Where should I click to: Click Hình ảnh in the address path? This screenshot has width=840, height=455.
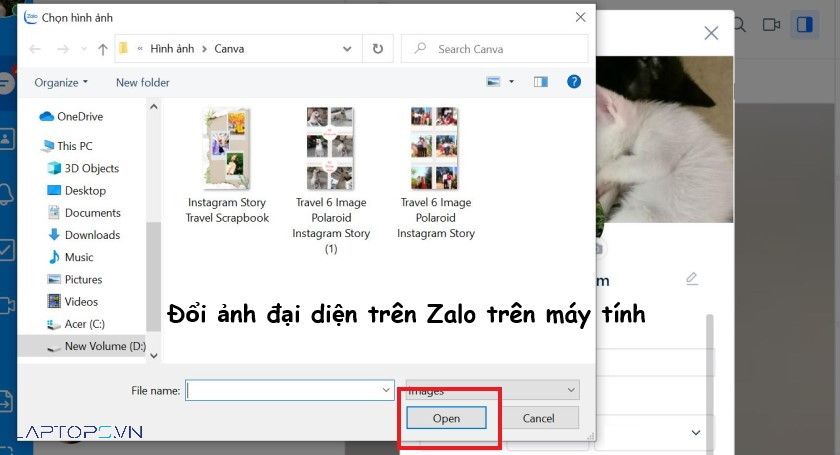172,49
